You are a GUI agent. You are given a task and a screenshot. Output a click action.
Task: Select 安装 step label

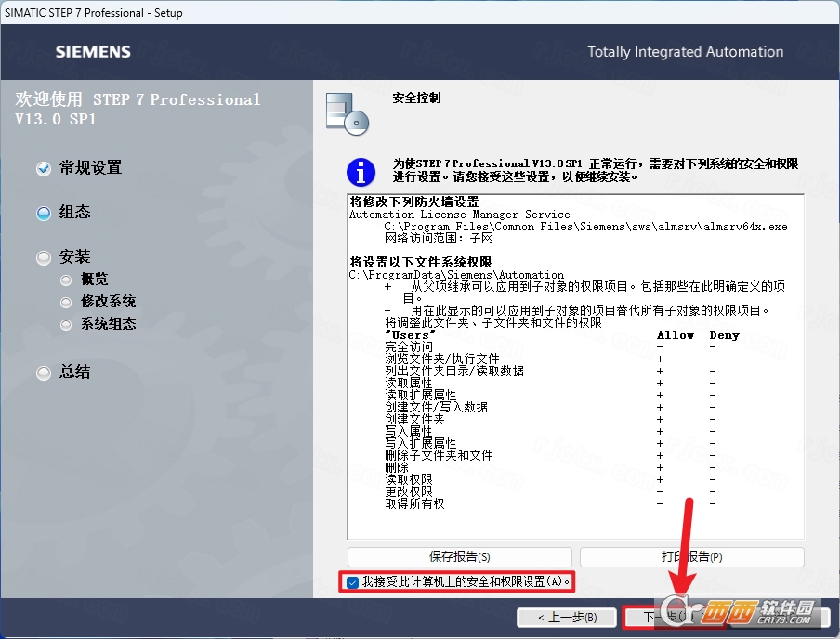[x=74, y=256]
